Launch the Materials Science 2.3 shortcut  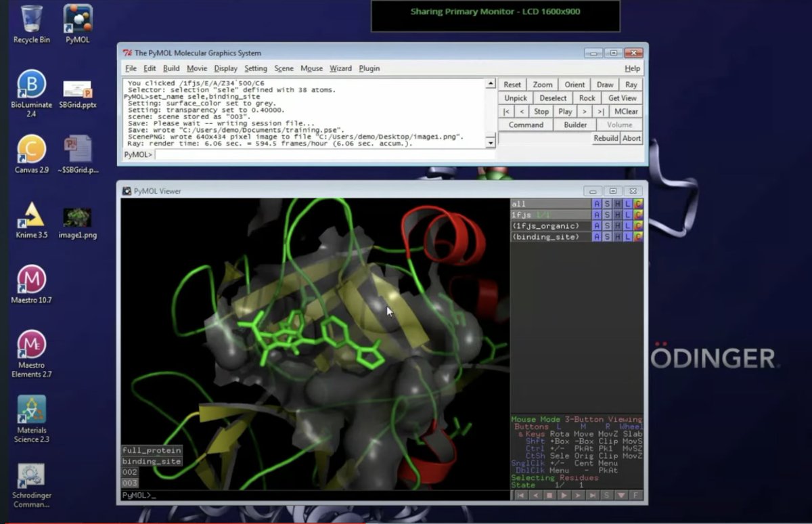pos(31,419)
